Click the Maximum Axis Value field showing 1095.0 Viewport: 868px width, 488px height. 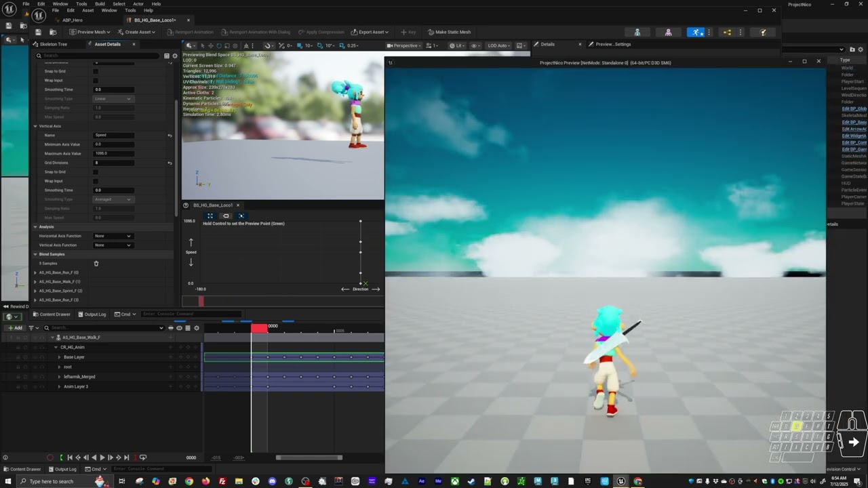[113, 153]
